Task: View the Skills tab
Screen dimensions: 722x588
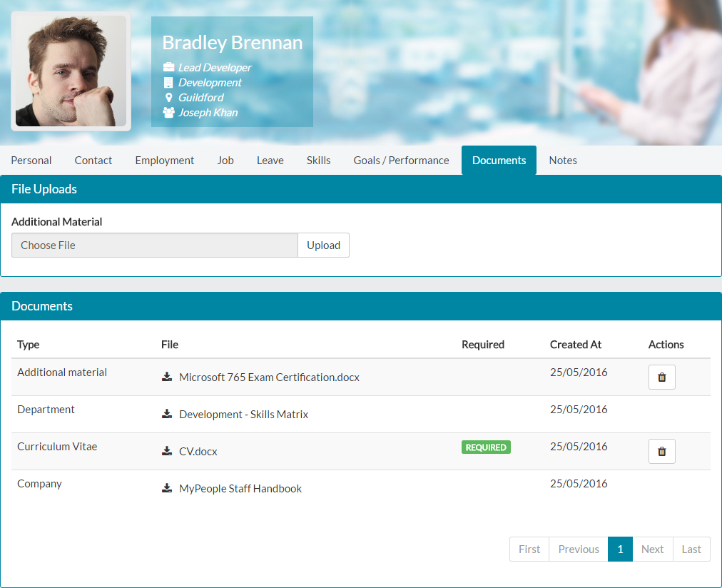Action: pyautogui.click(x=319, y=161)
